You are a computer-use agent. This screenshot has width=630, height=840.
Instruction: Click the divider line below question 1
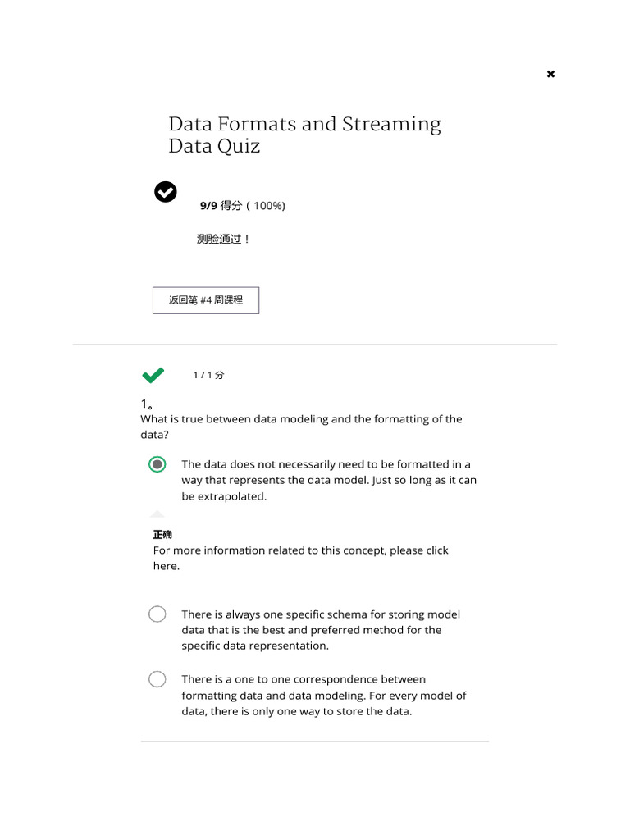pos(314,742)
